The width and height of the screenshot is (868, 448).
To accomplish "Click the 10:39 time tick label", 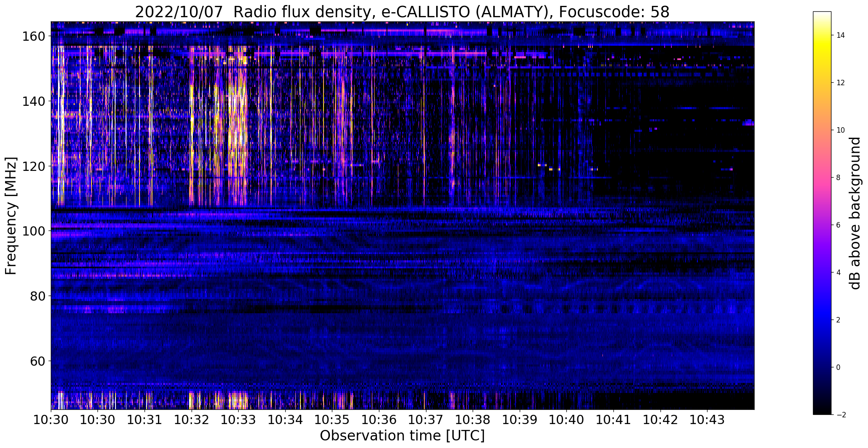I will (x=520, y=420).
